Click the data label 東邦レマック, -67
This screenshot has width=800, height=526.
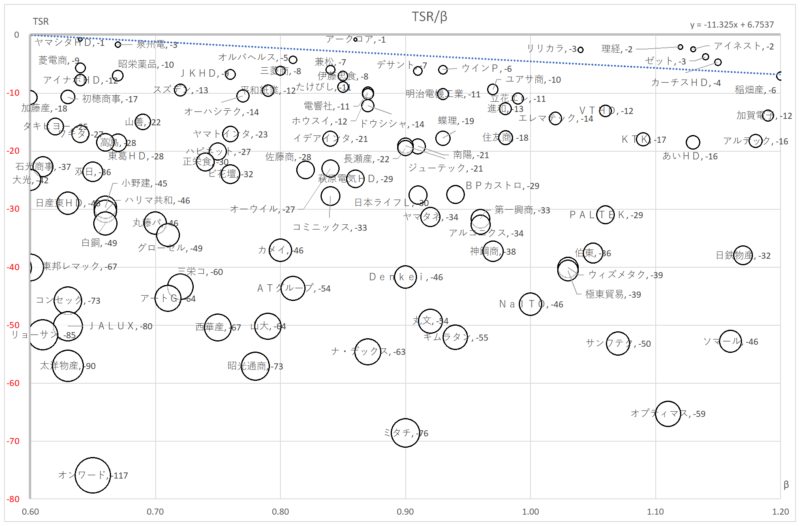80,266
